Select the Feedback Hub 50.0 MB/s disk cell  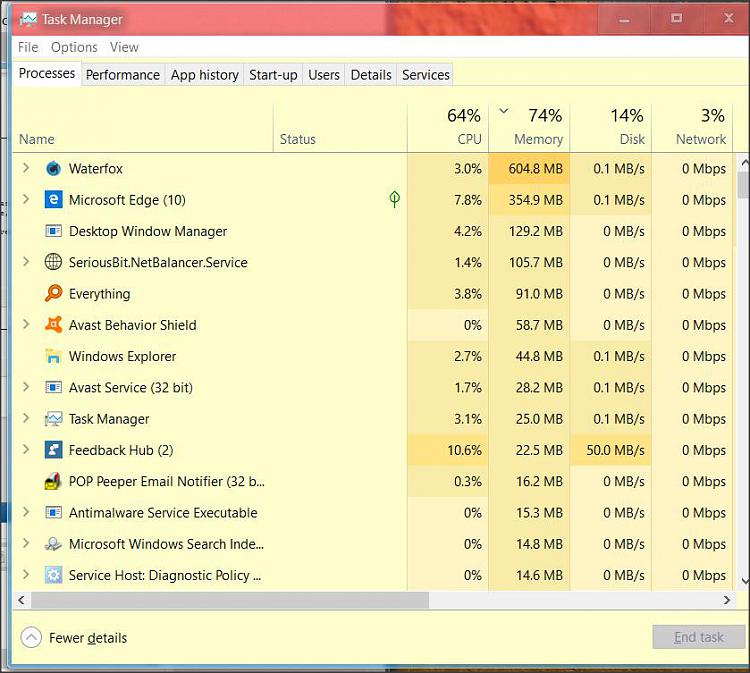(x=610, y=450)
